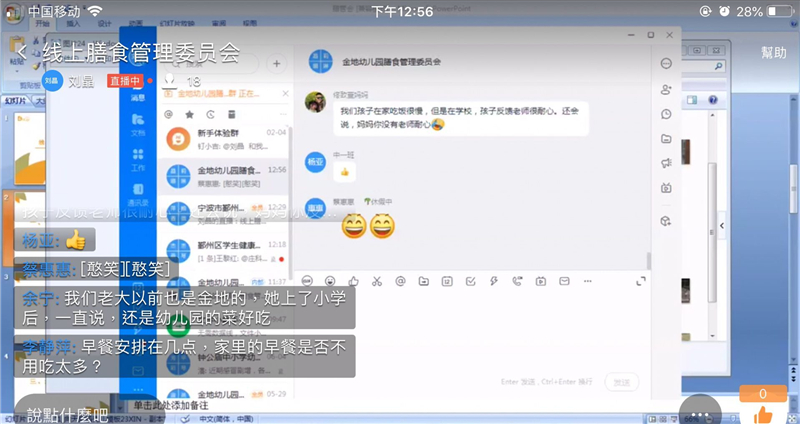Viewport: 800px width, 424px height.
Task: Filter conversations by starred items
Action: point(189,114)
